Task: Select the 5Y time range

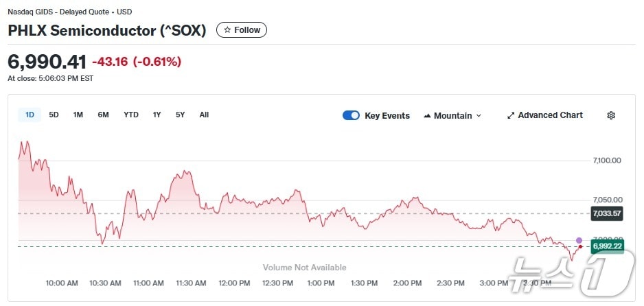Action: 180,115
